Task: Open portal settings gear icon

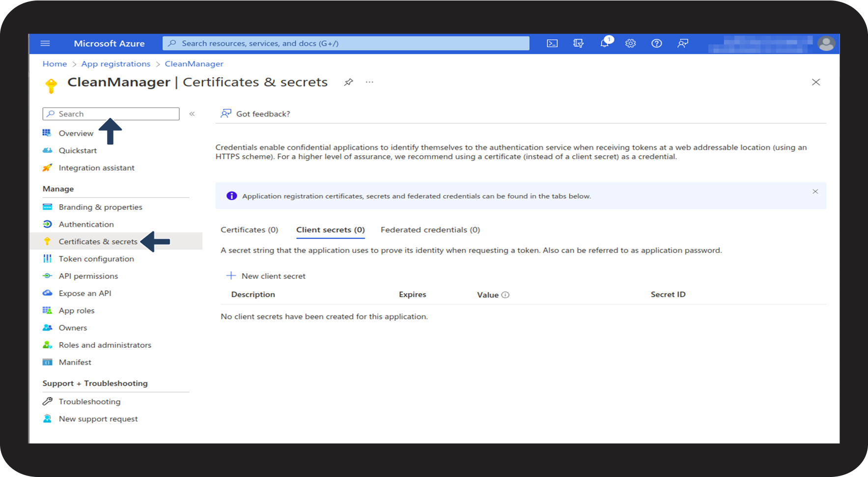Action: click(x=630, y=43)
